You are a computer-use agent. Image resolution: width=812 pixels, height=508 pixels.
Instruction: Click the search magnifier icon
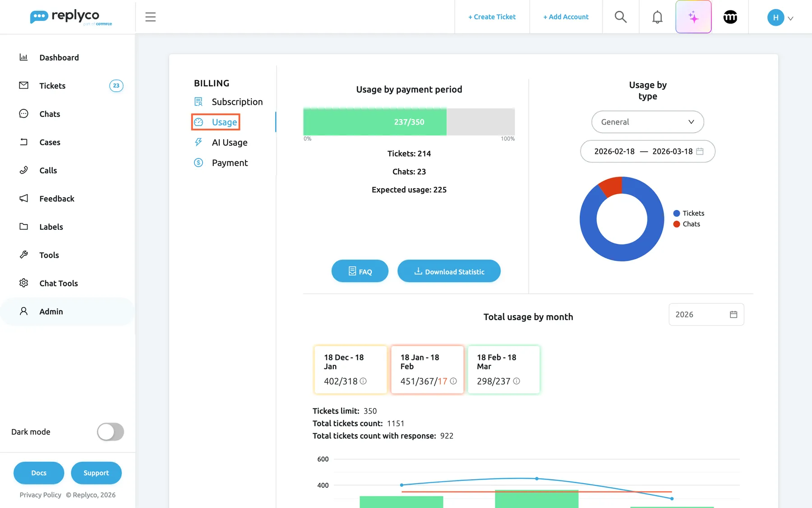[x=621, y=17]
